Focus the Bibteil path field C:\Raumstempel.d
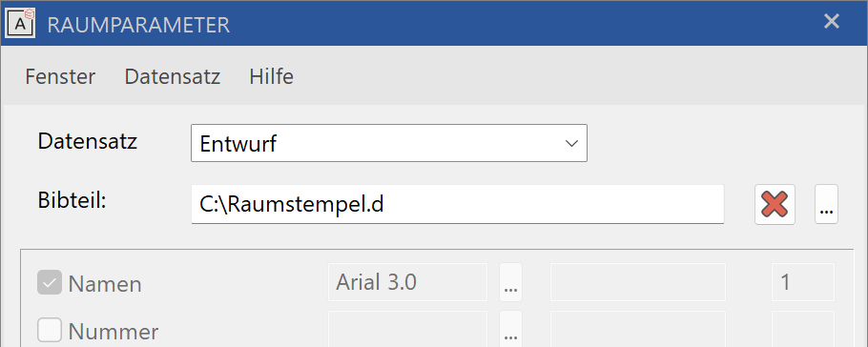The width and height of the screenshot is (868, 347). tap(457, 204)
